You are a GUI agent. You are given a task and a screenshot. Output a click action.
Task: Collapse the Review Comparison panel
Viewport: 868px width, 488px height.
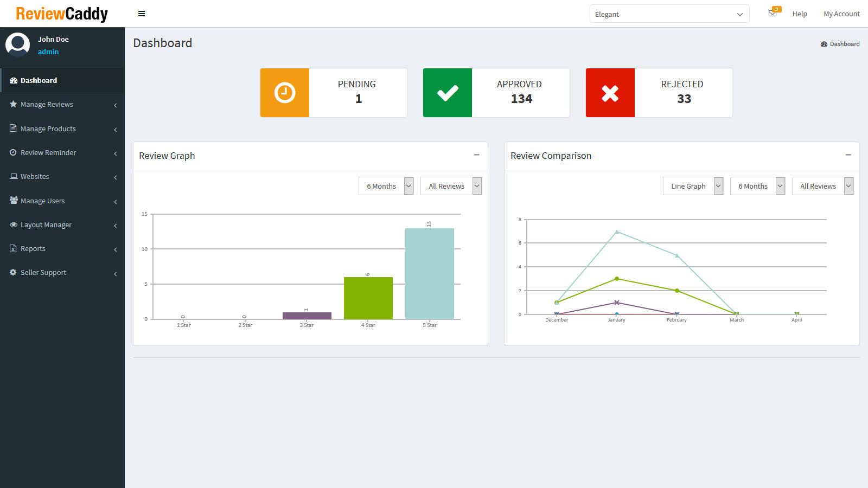point(848,155)
